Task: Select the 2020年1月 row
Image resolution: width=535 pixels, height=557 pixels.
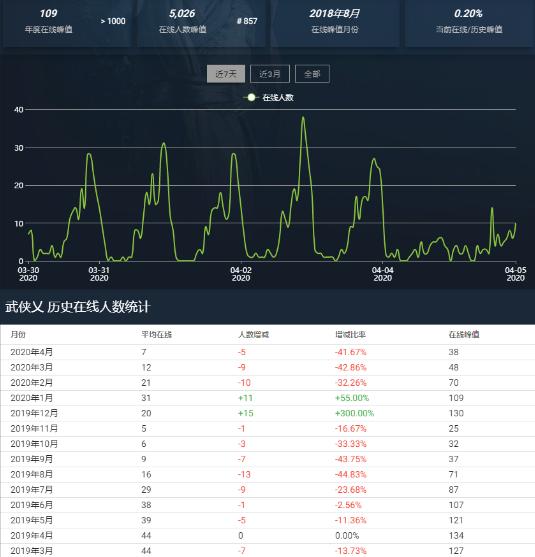Action: 268,398
